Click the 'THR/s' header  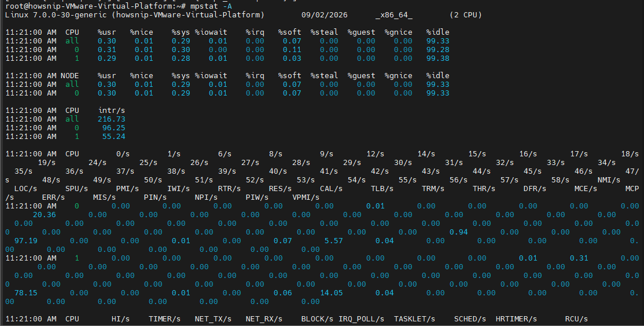coord(484,189)
